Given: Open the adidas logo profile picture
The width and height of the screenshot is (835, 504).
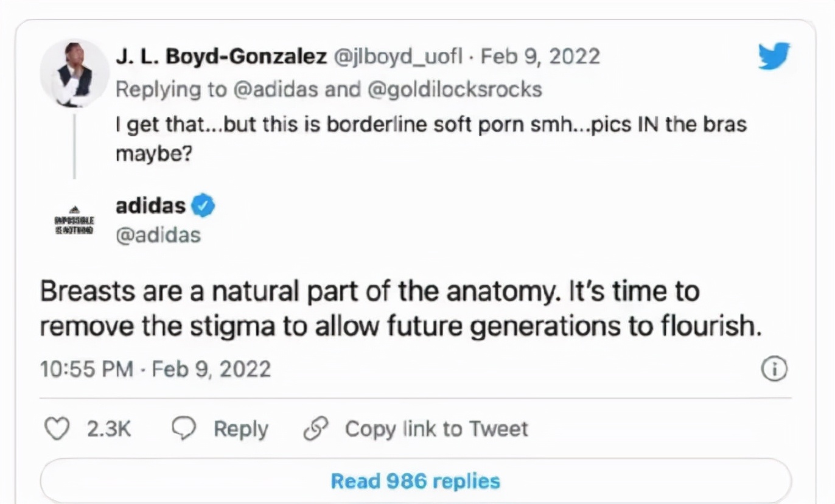Looking at the screenshot, I should point(74,220).
